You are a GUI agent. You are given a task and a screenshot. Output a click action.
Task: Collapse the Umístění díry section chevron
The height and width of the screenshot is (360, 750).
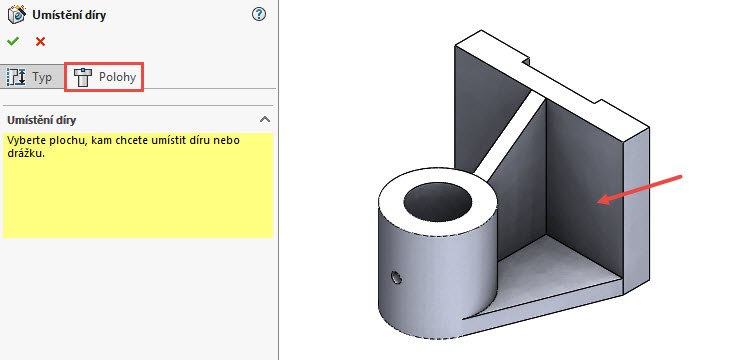265,120
